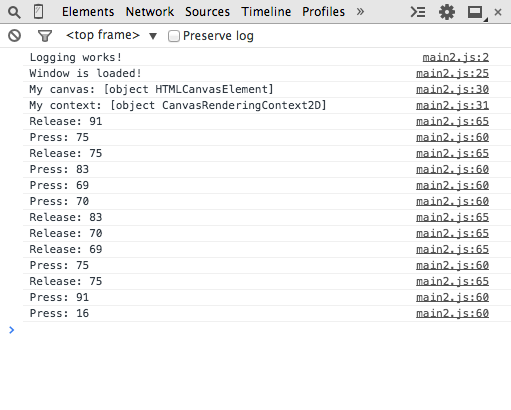Toggle the mobile device mode icon
Image resolution: width=511 pixels, height=410 pixels.
(x=39, y=12)
